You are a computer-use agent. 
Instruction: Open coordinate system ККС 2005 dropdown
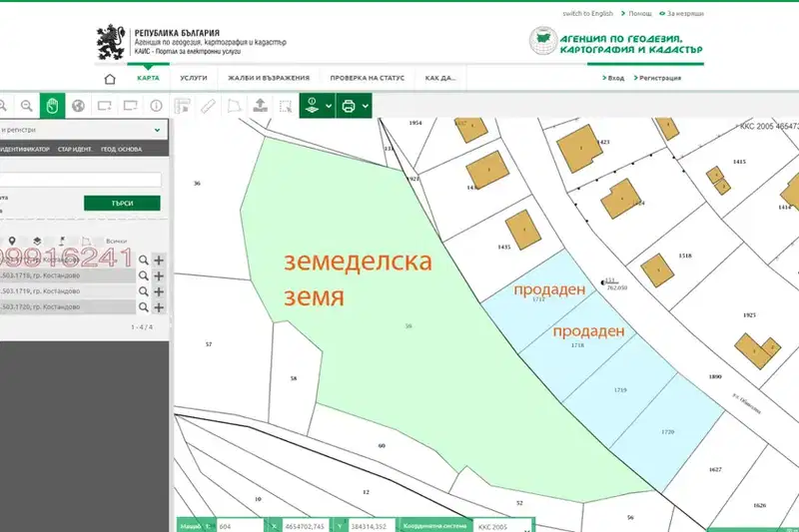coord(501,526)
